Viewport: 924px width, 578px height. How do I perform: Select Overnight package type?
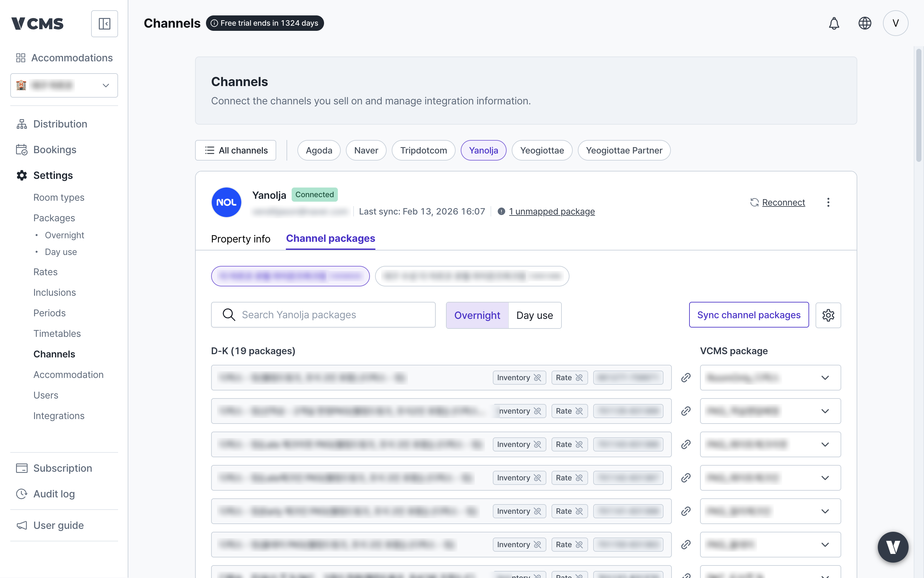click(477, 315)
